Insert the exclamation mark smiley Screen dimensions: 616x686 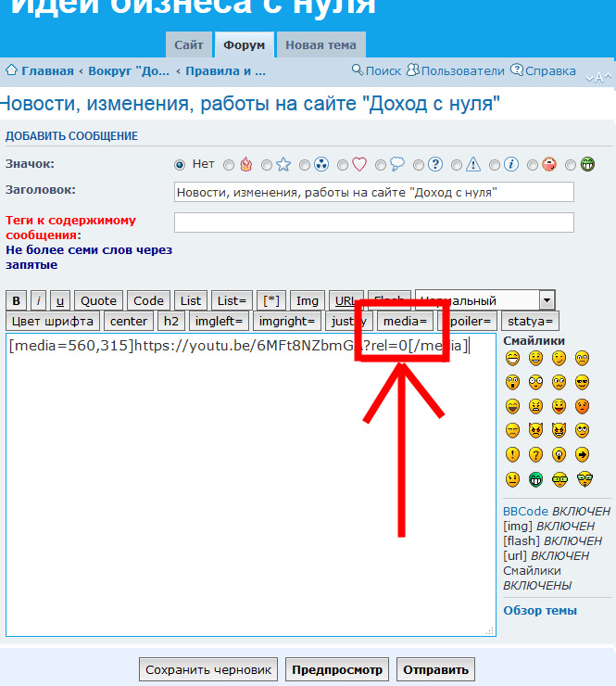click(512, 454)
